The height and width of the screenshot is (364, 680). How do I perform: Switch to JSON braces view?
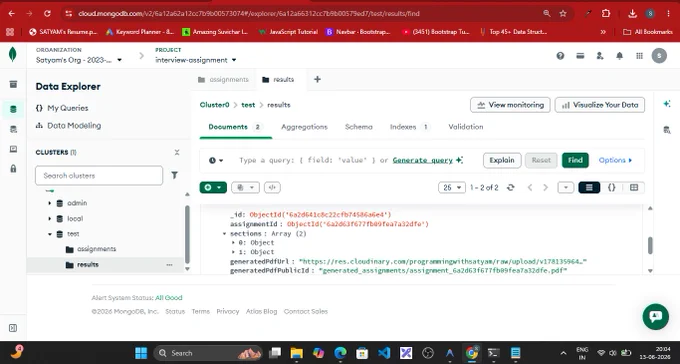pos(611,187)
